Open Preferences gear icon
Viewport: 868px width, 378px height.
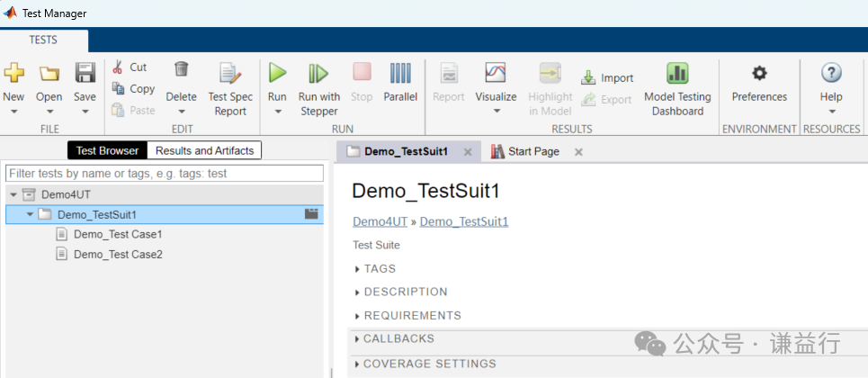759,73
